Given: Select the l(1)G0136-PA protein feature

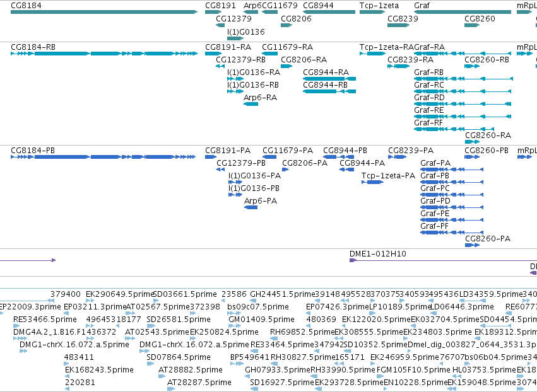Looking at the screenshot, I should click(x=235, y=182).
